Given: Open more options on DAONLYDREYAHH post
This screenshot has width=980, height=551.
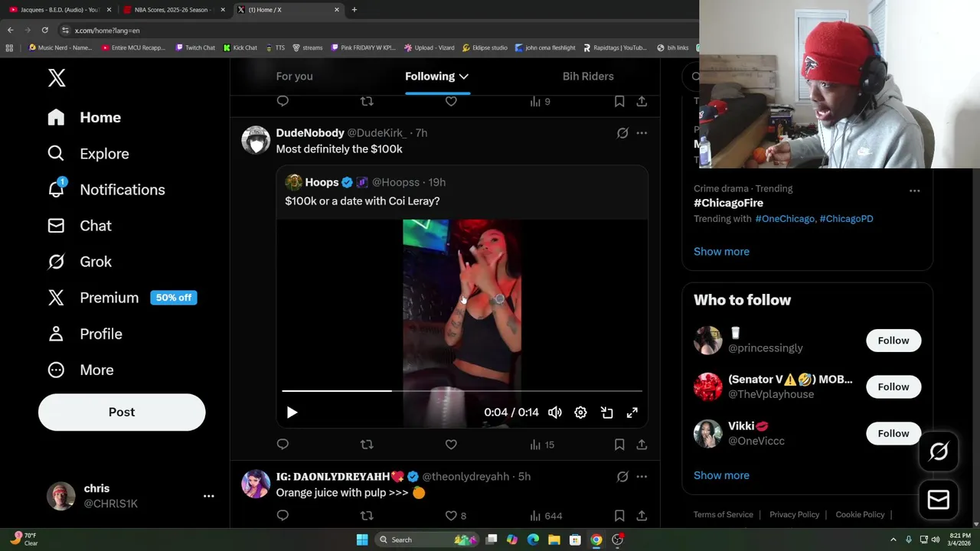Looking at the screenshot, I should tap(642, 477).
